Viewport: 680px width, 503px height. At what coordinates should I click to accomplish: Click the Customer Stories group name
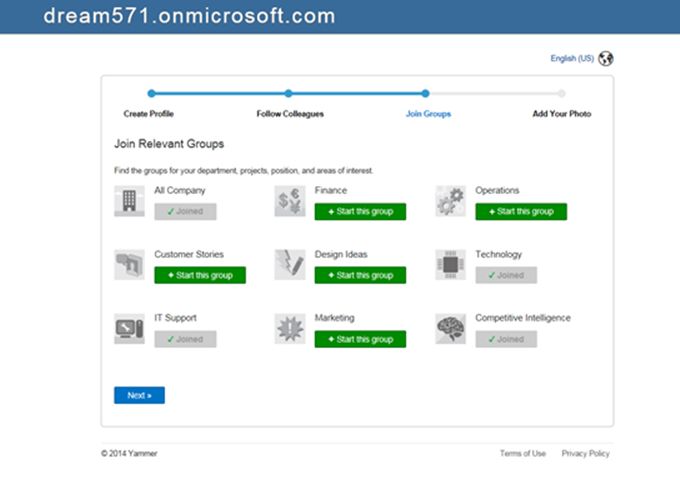(189, 254)
